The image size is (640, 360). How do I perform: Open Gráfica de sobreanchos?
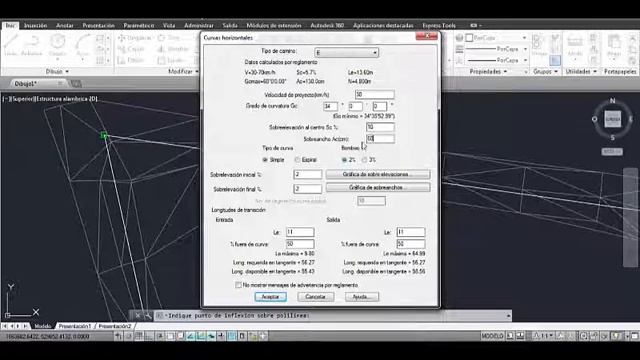(x=378, y=187)
